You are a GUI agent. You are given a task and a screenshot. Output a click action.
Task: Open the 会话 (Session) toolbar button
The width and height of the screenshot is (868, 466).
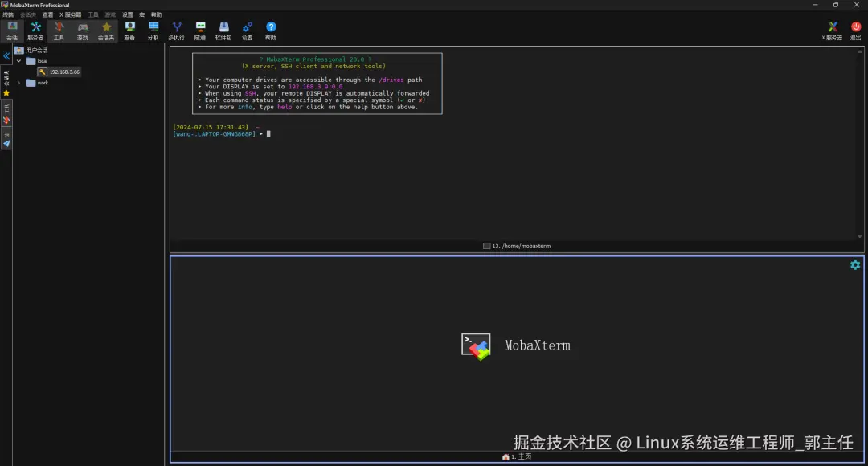pos(12,31)
